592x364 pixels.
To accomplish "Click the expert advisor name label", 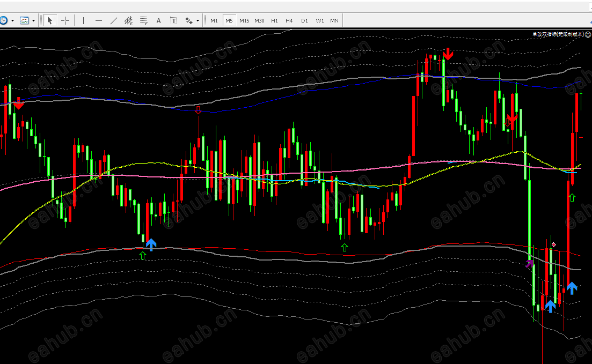I will [x=558, y=34].
